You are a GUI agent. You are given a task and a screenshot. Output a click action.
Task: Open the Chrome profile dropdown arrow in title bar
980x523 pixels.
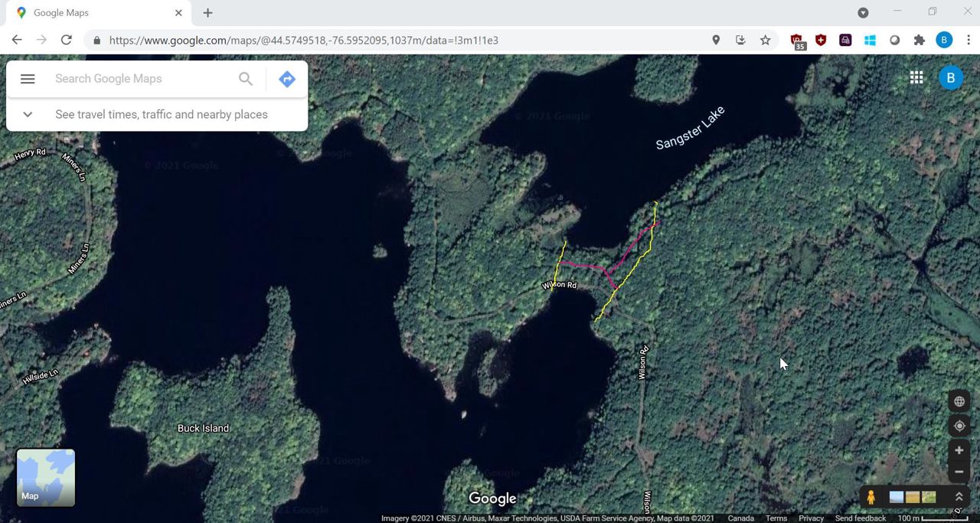coord(863,13)
